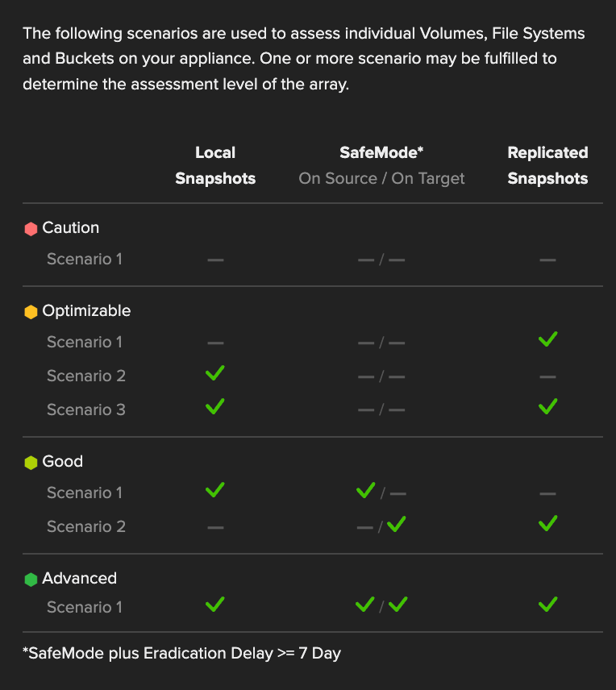
Task: Click the yellow-green Good hexagon icon
Action: pyautogui.click(x=31, y=463)
